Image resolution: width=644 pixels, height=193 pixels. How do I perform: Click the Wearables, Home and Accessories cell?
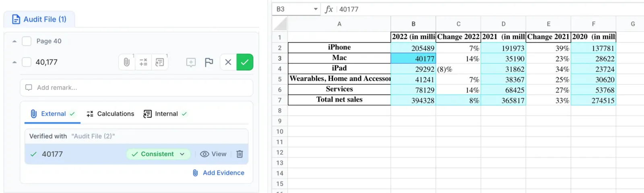click(339, 79)
